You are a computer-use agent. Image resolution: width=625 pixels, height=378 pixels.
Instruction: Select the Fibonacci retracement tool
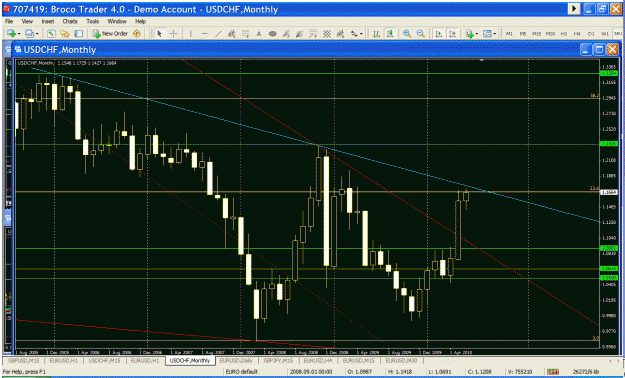click(x=246, y=34)
